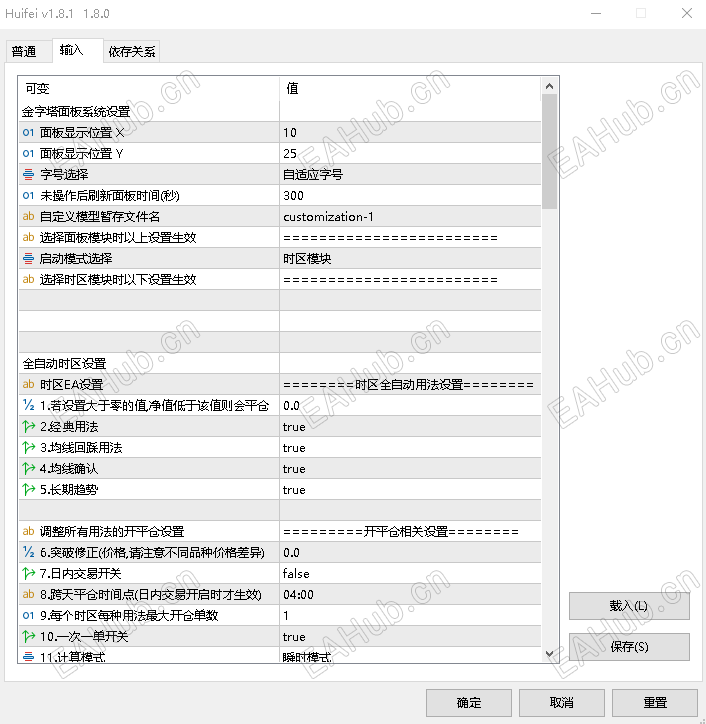Click scrollbar up arrow in inputs list

[x=549, y=86]
